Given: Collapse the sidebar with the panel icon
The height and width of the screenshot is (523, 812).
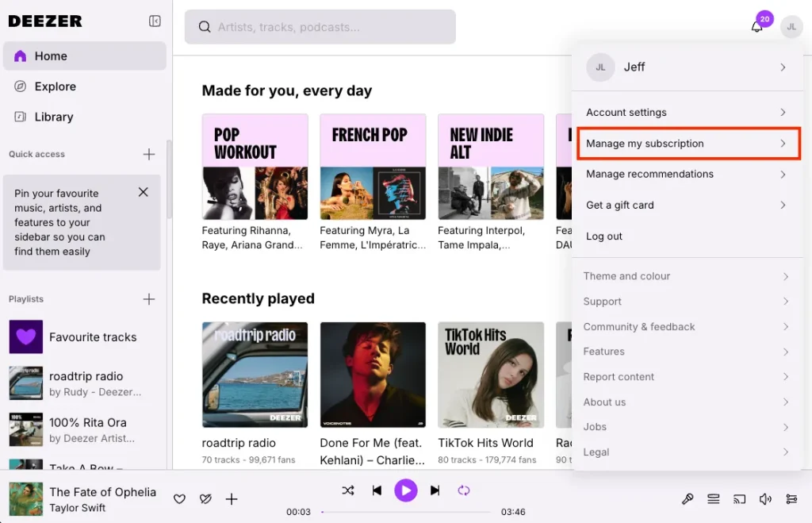Looking at the screenshot, I should pos(155,21).
